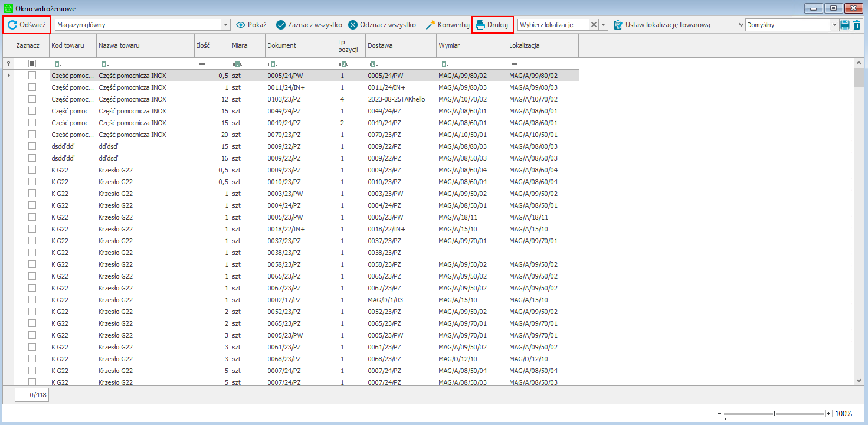The image size is (868, 425).
Task: Toggle the filter row Zaznacz checkbox
Action: coord(32,63)
